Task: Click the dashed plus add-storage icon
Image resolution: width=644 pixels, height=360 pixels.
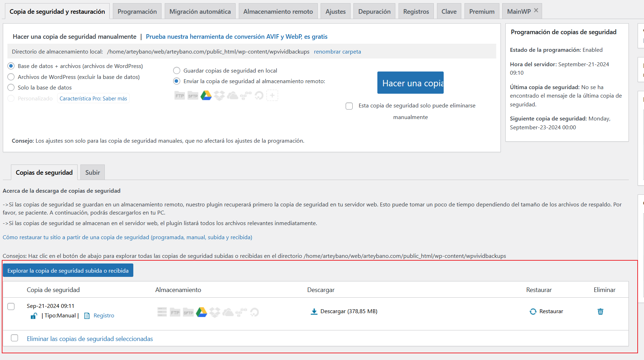Action: point(272,95)
